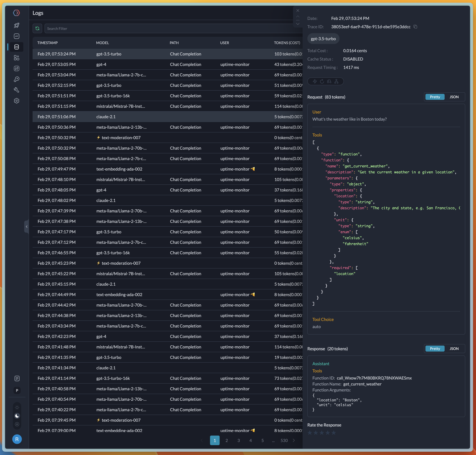Go to next log with down chevron
The width and height of the screenshot is (476, 455).
[298, 24]
